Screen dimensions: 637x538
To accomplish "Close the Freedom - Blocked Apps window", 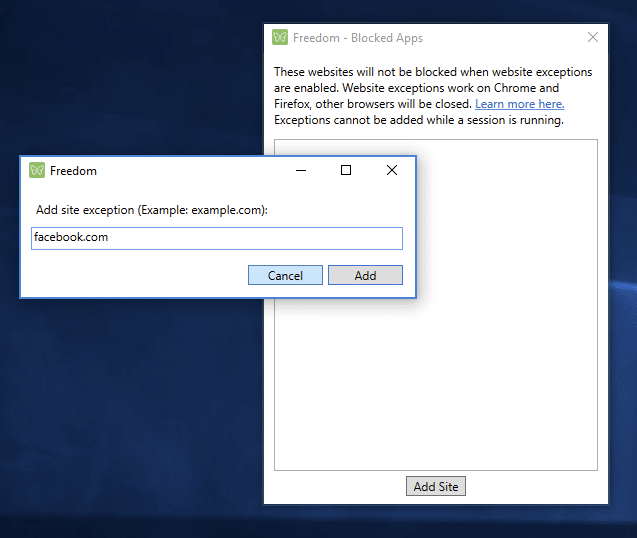I will (x=593, y=38).
